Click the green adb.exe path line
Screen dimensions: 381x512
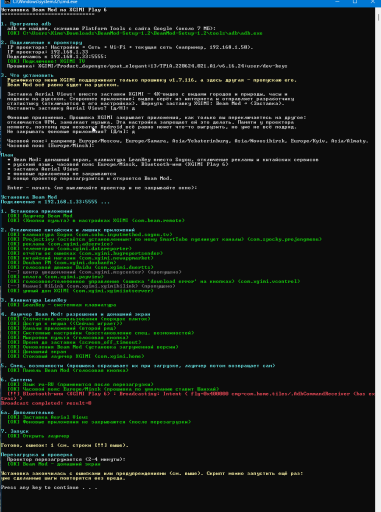tap(135, 33)
